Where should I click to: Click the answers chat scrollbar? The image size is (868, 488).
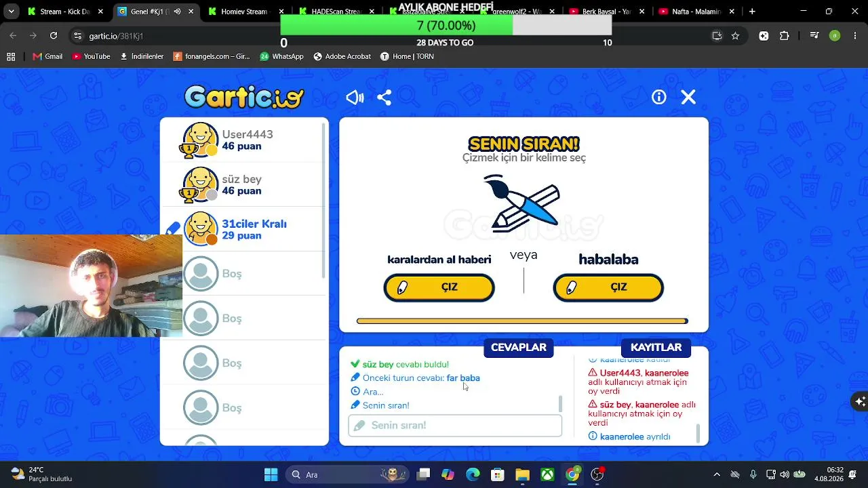coord(560,404)
